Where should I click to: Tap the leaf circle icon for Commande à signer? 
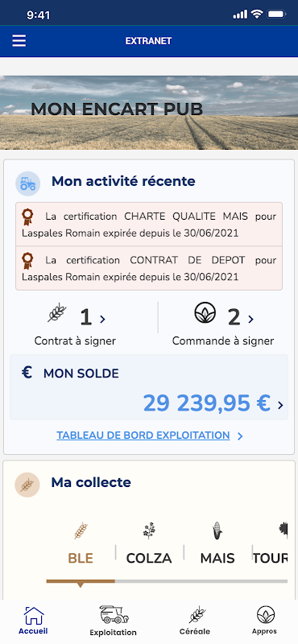coord(205,312)
